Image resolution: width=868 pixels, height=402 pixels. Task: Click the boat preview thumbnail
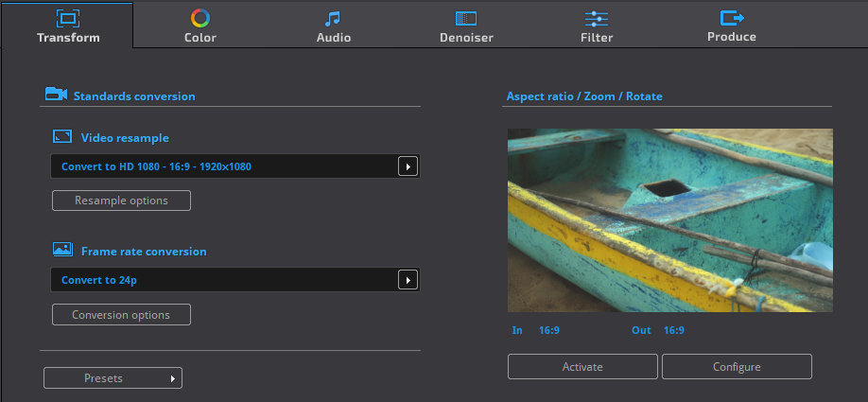pyautogui.click(x=670, y=220)
